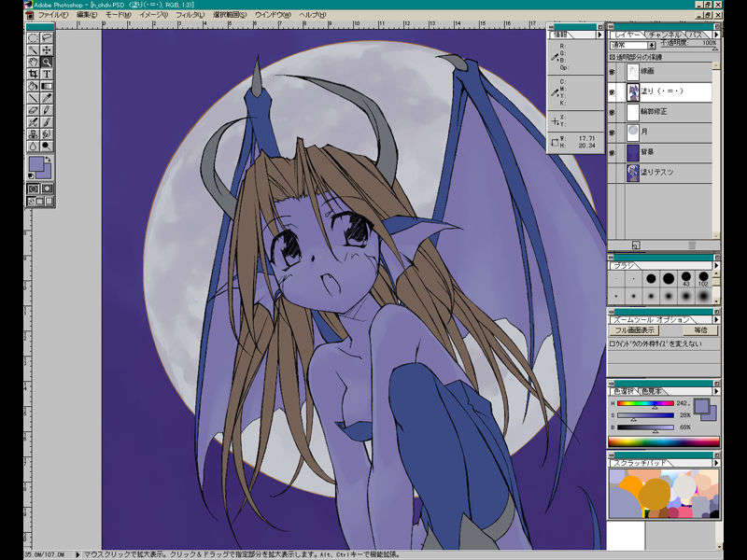Select the Smudge tool
747x560 pixels.
click(47, 134)
